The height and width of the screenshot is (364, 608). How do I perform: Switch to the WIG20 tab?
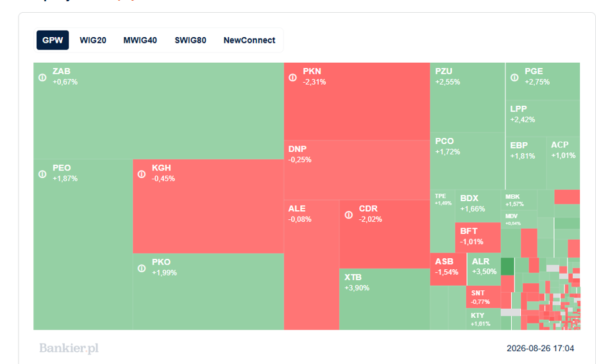93,40
